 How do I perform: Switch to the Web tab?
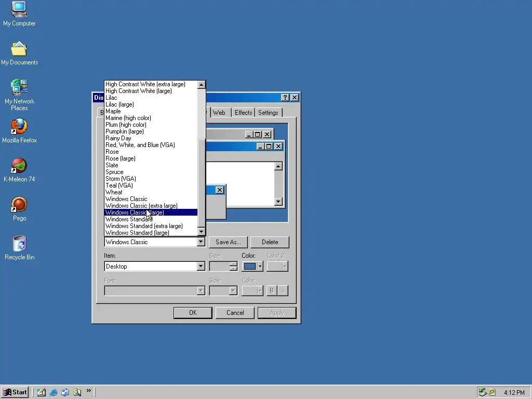tap(219, 113)
